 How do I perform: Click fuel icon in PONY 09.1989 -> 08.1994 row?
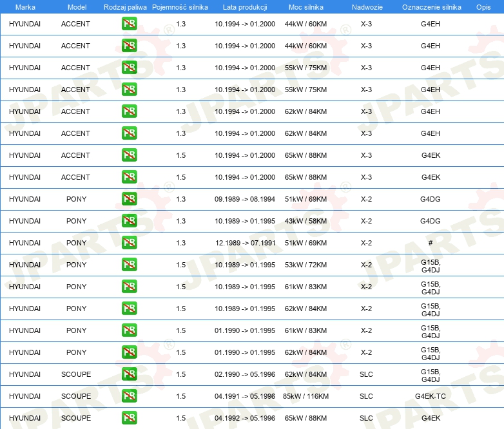(x=129, y=198)
